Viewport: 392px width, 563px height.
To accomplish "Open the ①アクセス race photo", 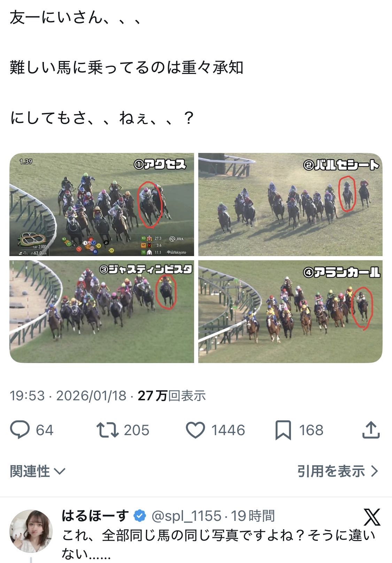I will 102,205.
